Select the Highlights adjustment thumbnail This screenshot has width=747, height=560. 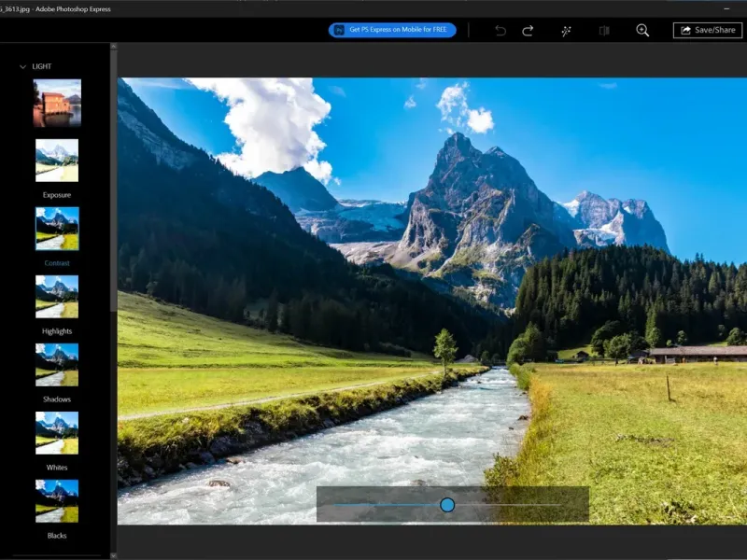(x=57, y=296)
